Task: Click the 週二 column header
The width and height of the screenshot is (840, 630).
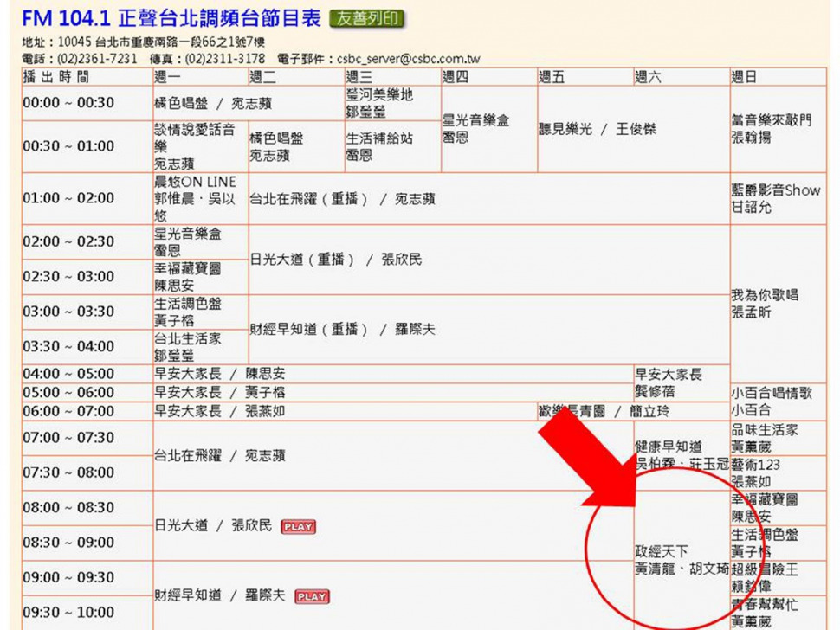Action: coord(297,76)
